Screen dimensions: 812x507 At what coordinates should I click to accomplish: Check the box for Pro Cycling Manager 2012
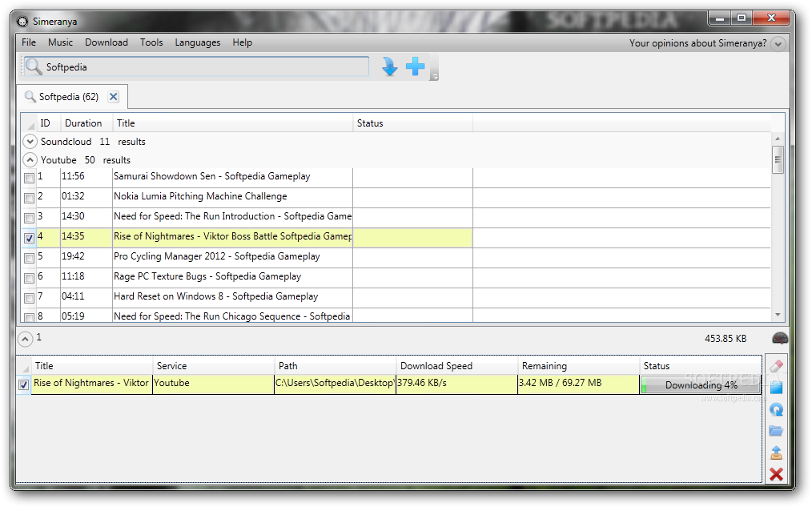pos(29,258)
